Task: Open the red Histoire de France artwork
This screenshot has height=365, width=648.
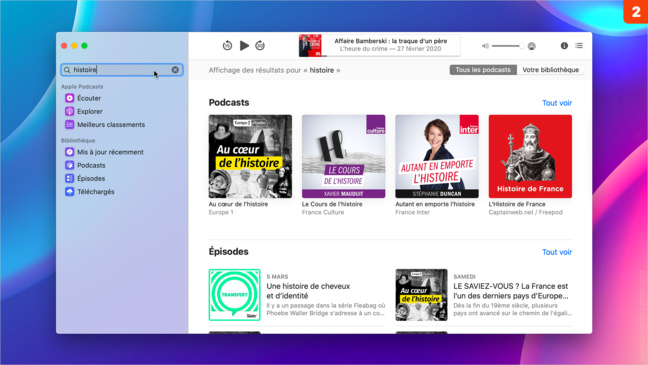Action: pos(530,156)
